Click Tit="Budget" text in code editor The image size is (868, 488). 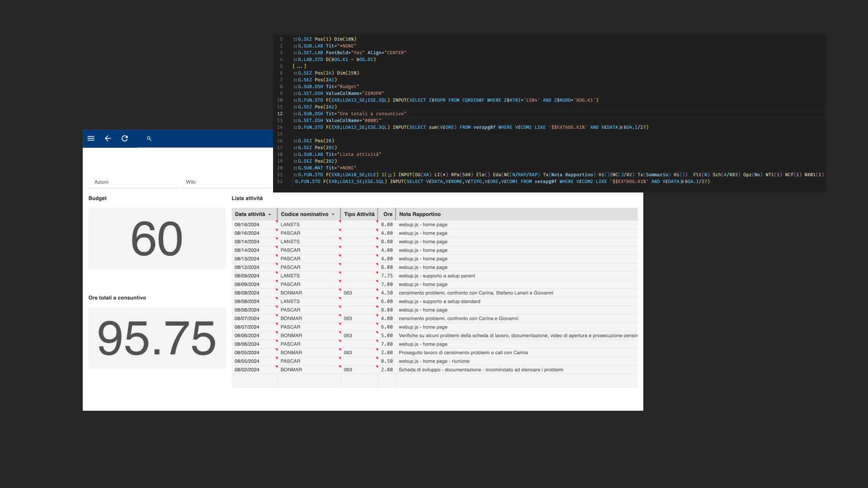pyautogui.click(x=342, y=87)
